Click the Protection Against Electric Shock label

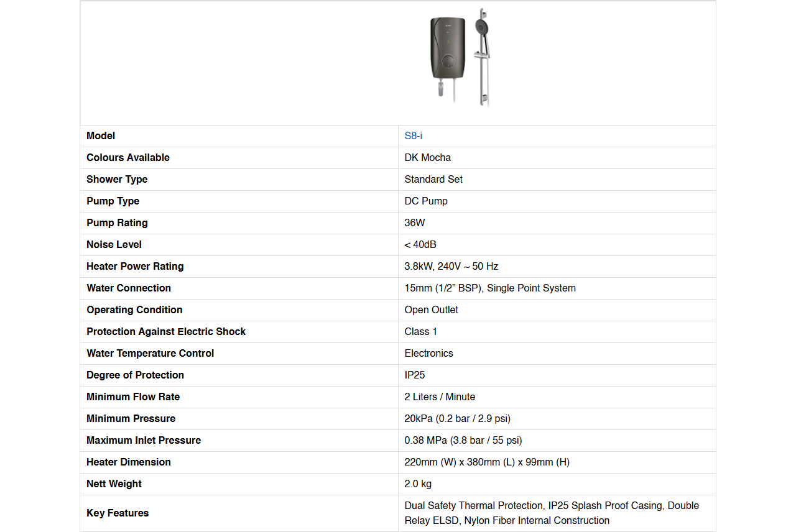point(166,332)
